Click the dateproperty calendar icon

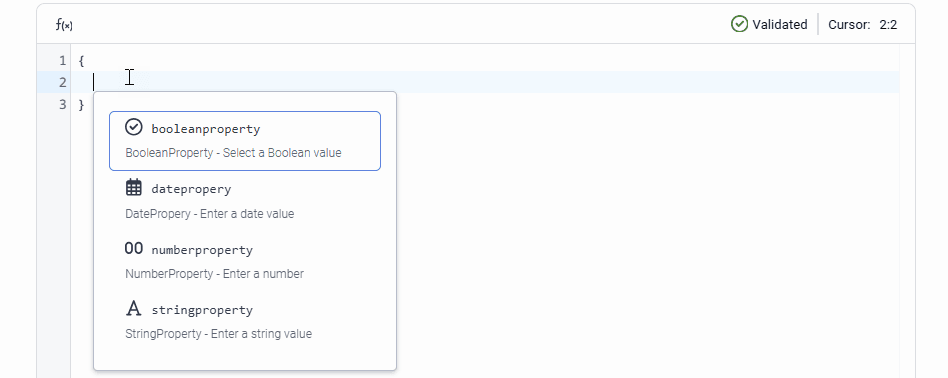pos(134,187)
